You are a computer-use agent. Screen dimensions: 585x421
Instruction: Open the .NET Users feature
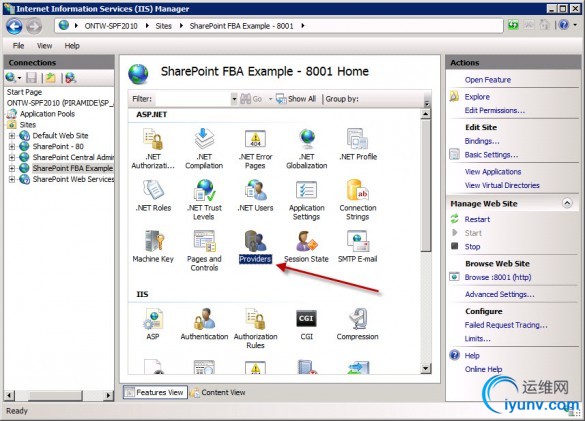(255, 196)
